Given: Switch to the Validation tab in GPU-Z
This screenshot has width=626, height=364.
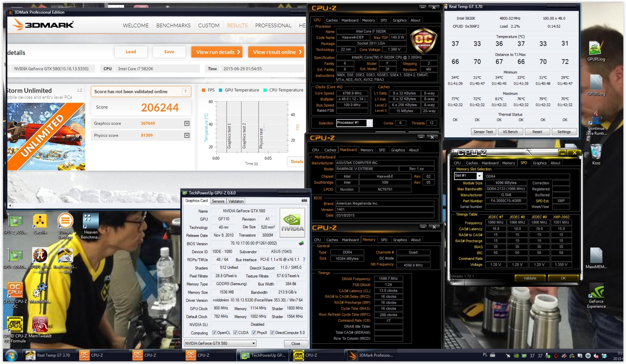Looking at the screenshot, I should click(236, 201).
